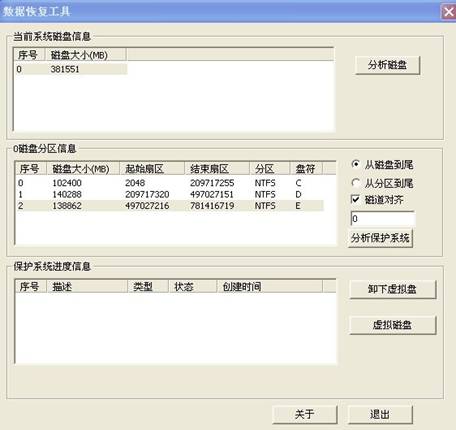The height and width of the screenshot is (430, 456).
Task: Click the 分析磁盘 button
Action: point(387,65)
